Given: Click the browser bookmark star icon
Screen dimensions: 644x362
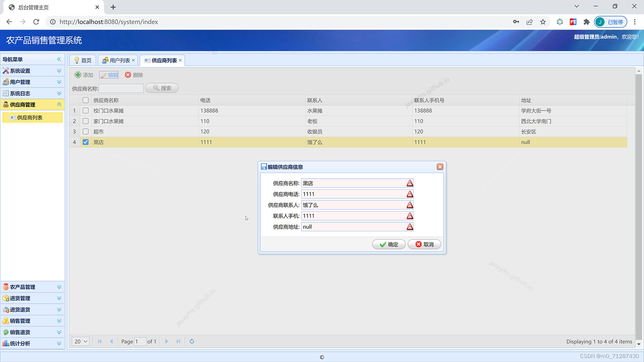Looking at the screenshot, I should [x=543, y=22].
